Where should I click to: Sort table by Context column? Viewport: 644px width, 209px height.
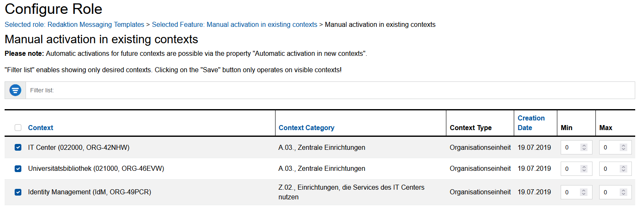coord(41,128)
